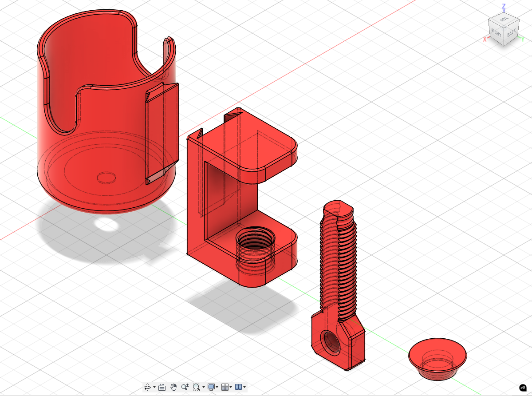
Task: Click the red X axis label
Action: coord(485,40)
